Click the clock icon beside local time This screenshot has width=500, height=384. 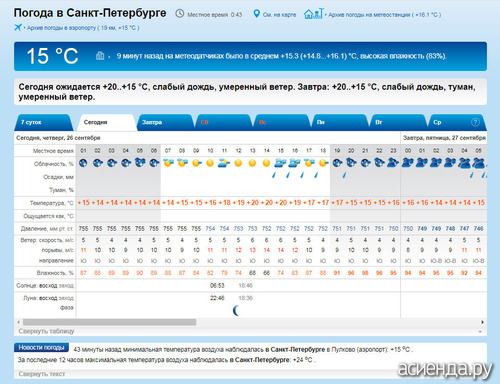pos(180,14)
